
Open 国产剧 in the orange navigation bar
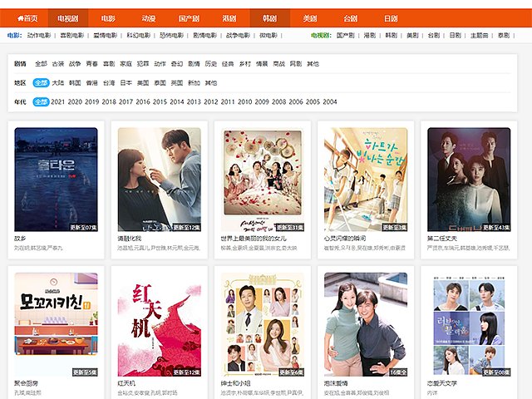point(189,18)
